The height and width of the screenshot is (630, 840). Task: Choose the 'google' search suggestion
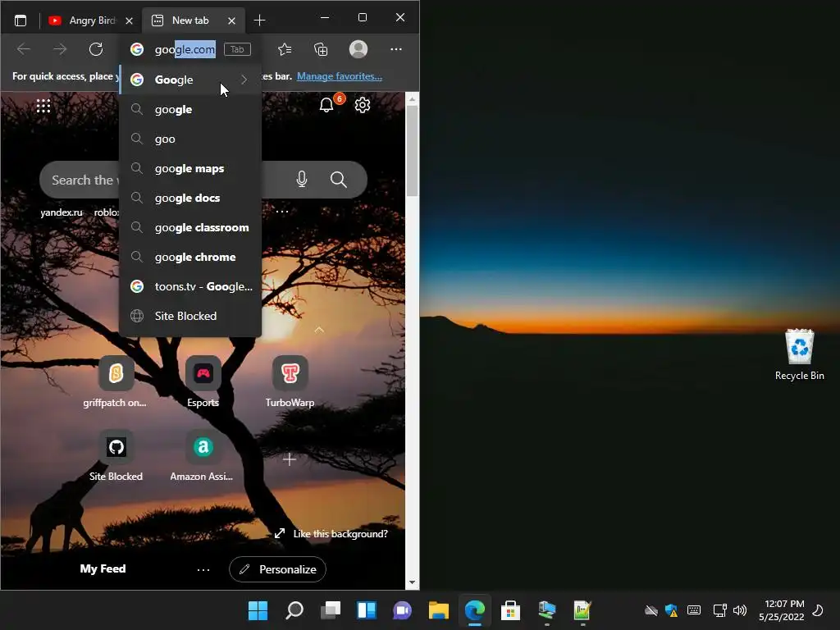190,109
